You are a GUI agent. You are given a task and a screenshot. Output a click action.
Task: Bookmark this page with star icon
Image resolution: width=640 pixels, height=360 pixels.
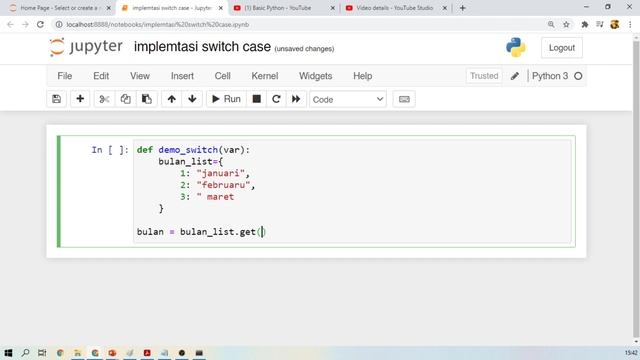click(566, 24)
